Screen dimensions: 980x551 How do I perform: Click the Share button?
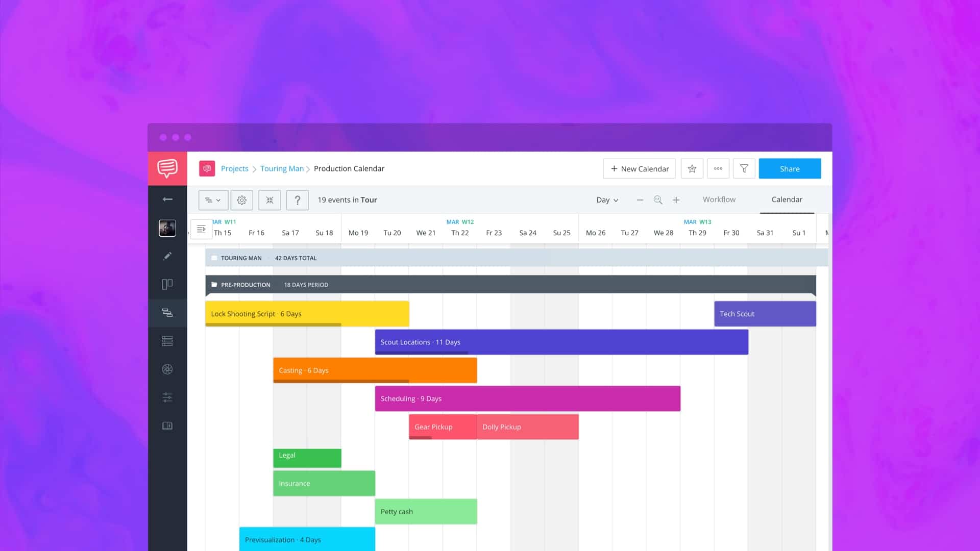790,168
